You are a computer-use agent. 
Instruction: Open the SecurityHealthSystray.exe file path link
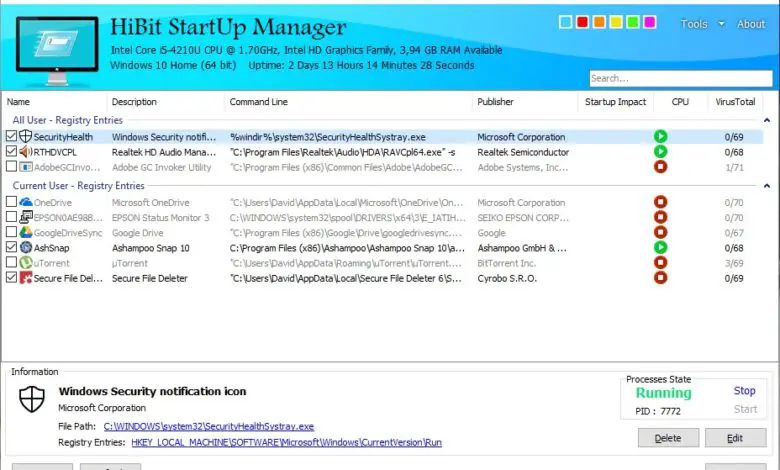209,426
